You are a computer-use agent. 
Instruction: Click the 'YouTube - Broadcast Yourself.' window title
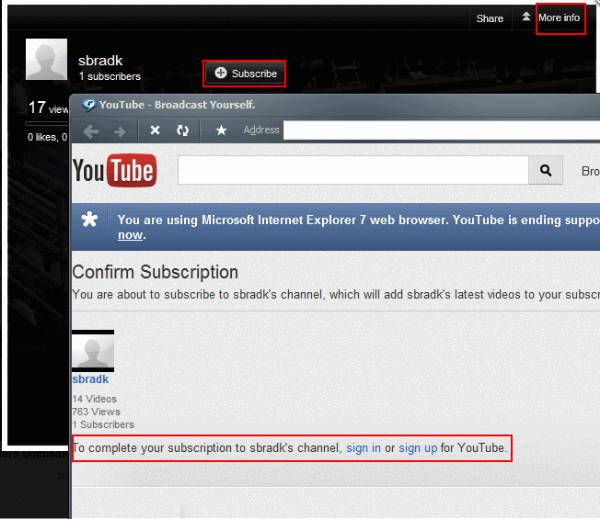[177, 105]
